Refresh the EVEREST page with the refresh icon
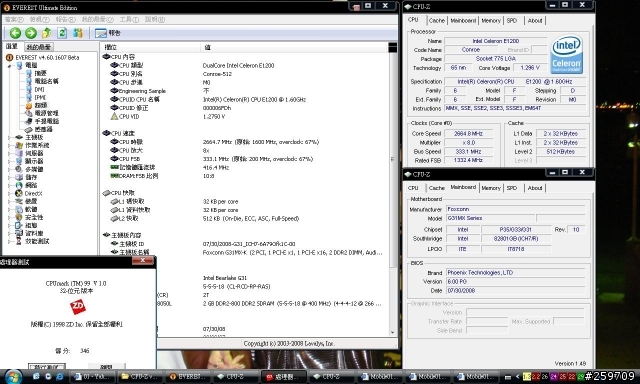 point(62,33)
